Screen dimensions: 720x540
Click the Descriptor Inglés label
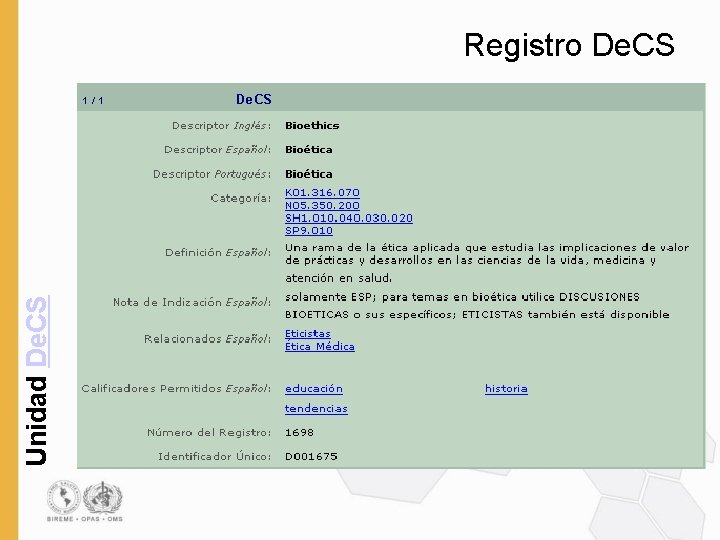221,125
